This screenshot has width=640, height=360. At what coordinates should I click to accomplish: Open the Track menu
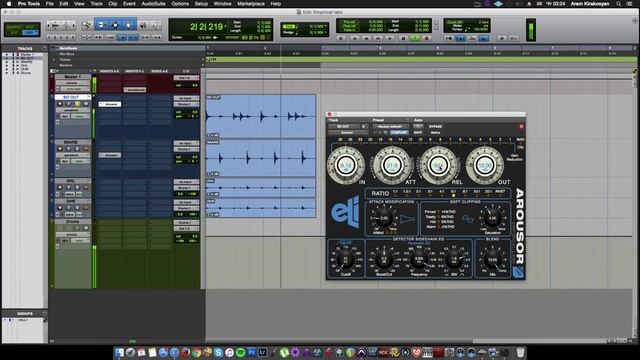(96, 4)
